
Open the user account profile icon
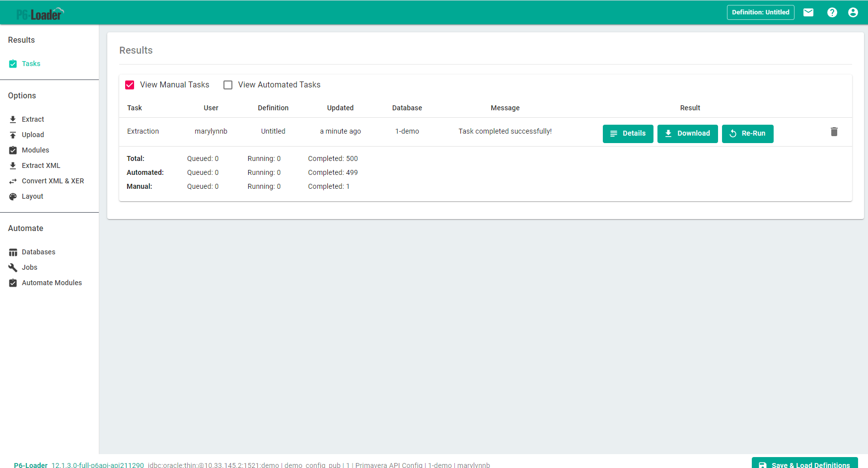[x=853, y=12]
